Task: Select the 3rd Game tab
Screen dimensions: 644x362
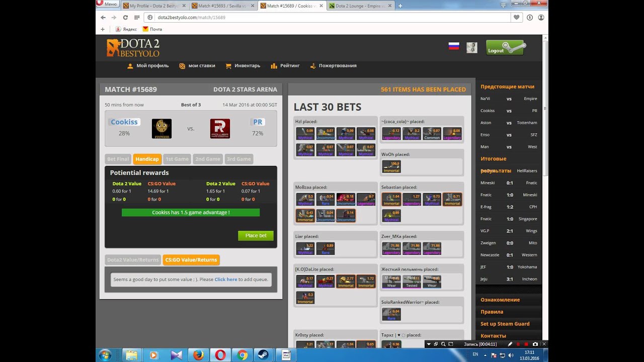Action: click(239, 159)
